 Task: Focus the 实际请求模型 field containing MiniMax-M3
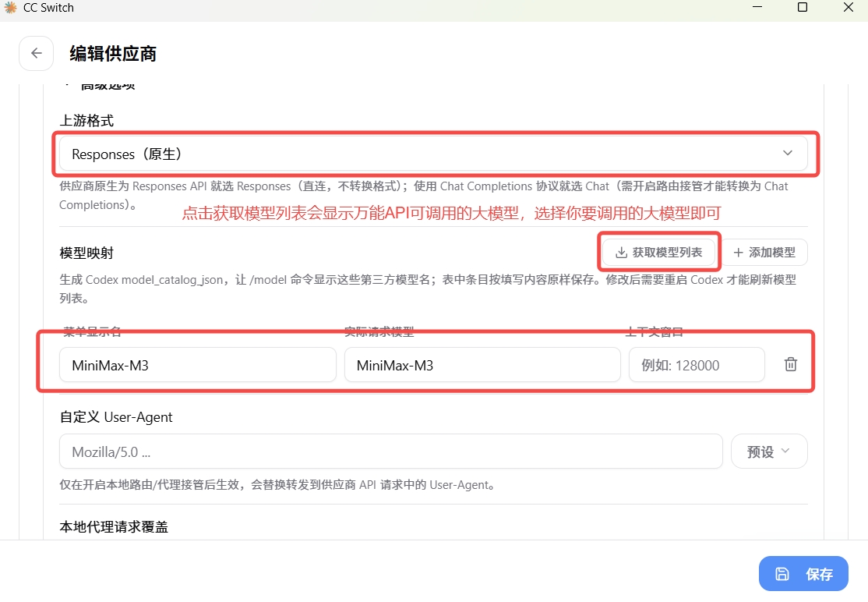click(482, 365)
